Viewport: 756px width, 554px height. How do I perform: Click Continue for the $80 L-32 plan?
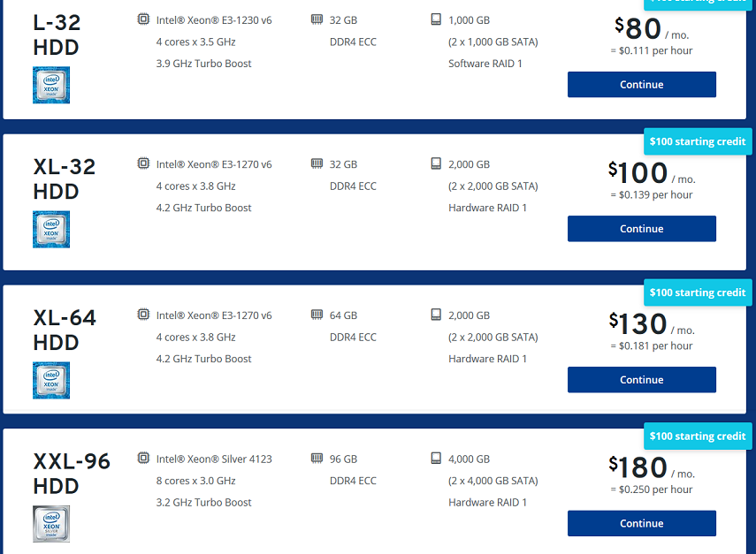pos(642,84)
